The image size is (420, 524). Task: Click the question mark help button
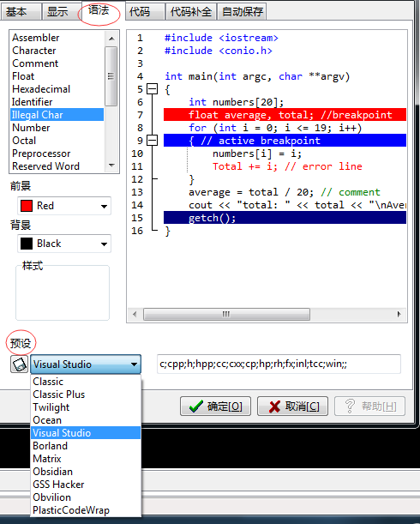[370, 407]
